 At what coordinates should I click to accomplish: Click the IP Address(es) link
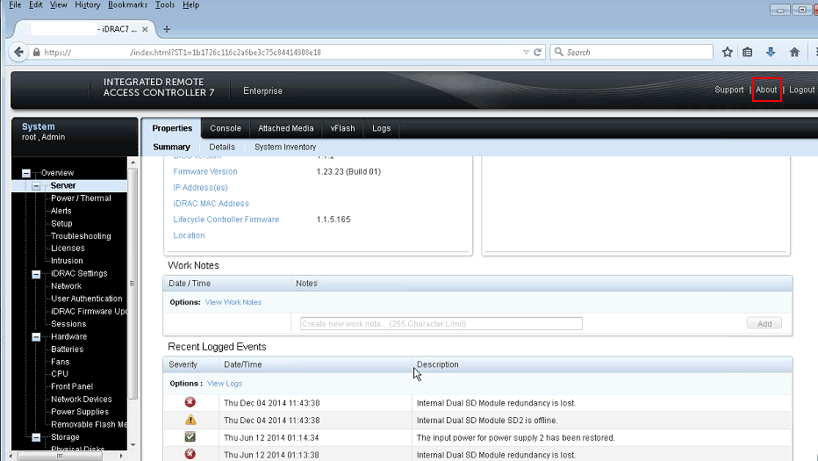click(200, 187)
